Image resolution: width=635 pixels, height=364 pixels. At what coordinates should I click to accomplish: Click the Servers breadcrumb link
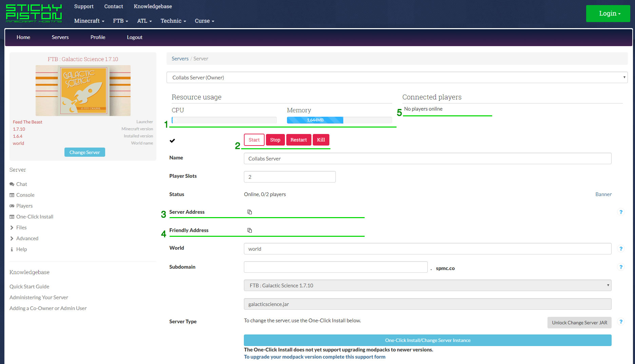[180, 59]
